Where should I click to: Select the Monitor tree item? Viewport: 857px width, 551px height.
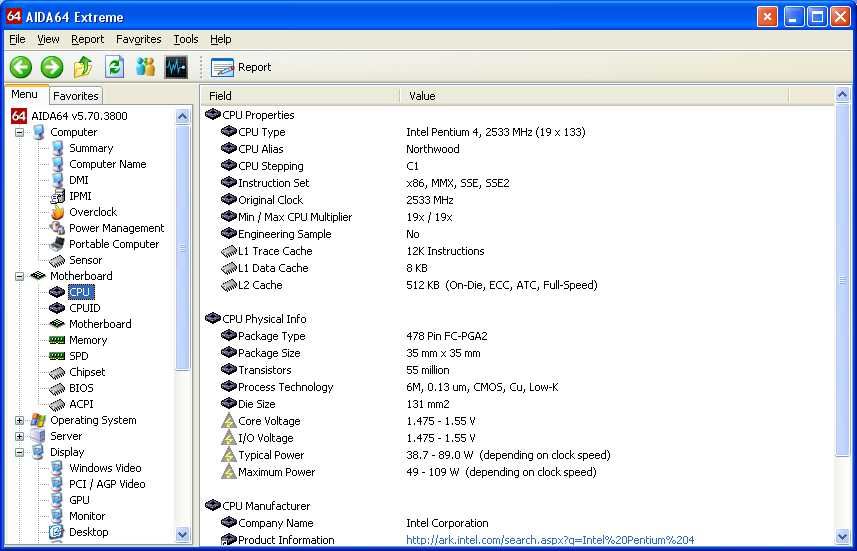click(87, 516)
